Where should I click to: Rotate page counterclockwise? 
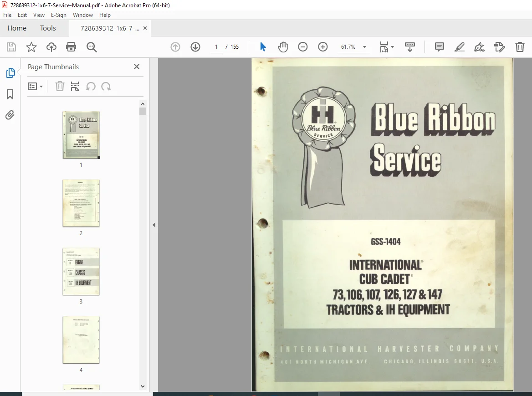point(91,87)
